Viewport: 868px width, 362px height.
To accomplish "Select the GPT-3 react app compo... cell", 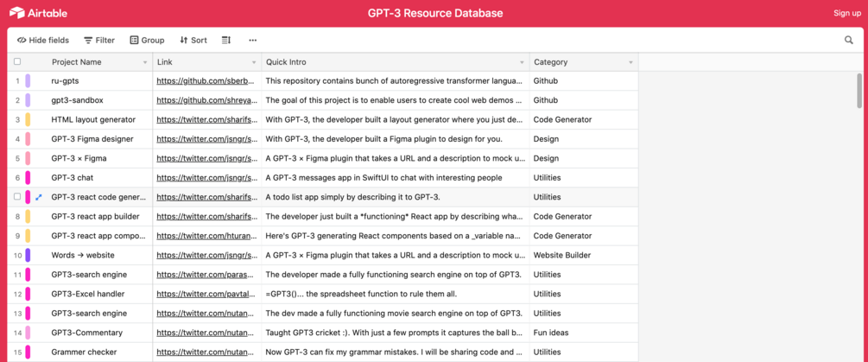I will (98, 236).
